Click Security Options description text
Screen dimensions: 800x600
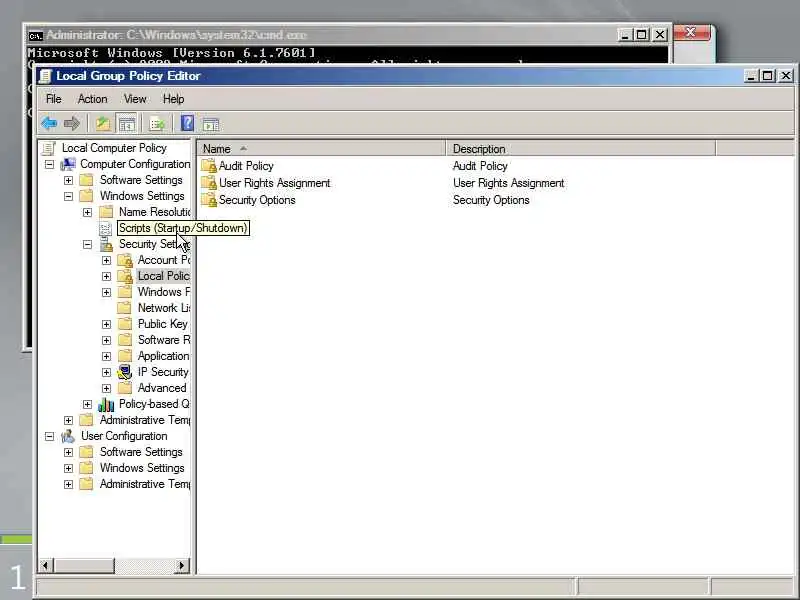[491, 200]
